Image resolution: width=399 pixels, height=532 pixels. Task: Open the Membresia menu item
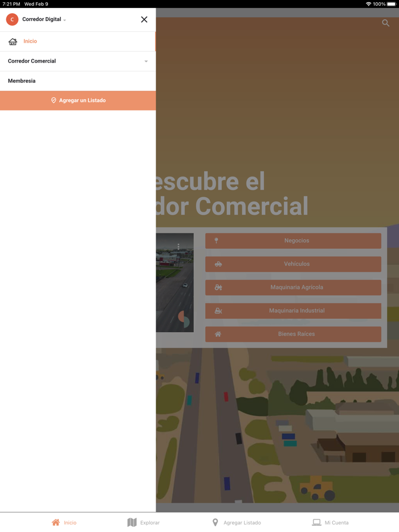[x=78, y=81]
